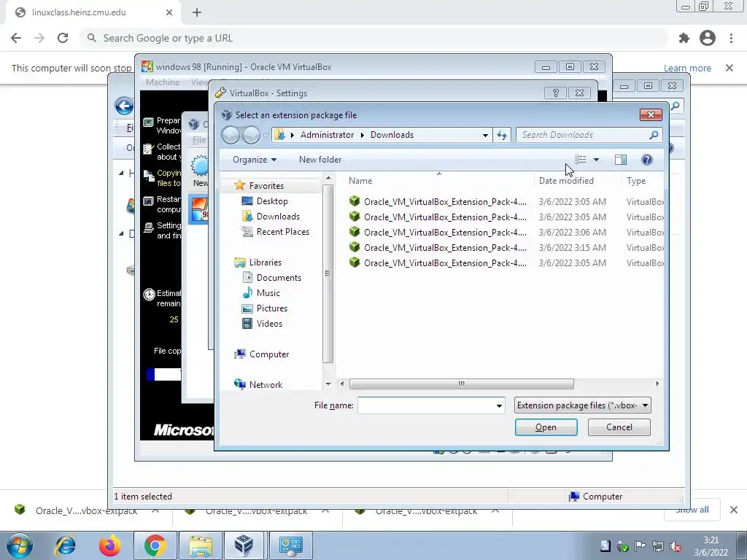The width and height of the screenshot is (747, 560).
Task: Reload the Chrome page
Action: coord(63,38)
